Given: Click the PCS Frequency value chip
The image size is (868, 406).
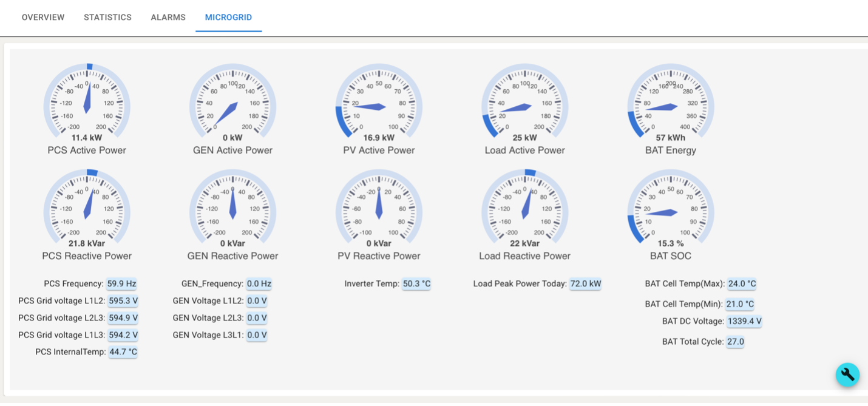Looking at the screenshot, I should (x=123, y=283).
